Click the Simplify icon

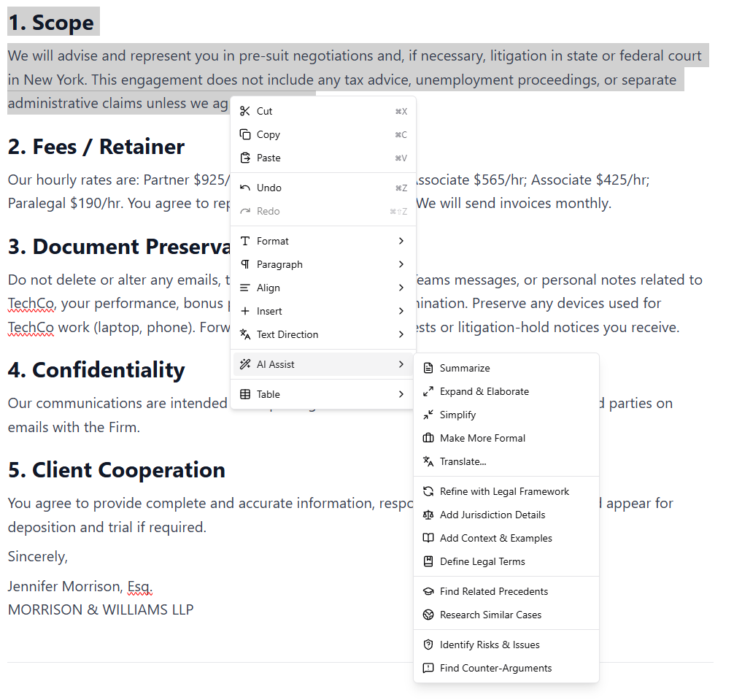pos(428,415)
